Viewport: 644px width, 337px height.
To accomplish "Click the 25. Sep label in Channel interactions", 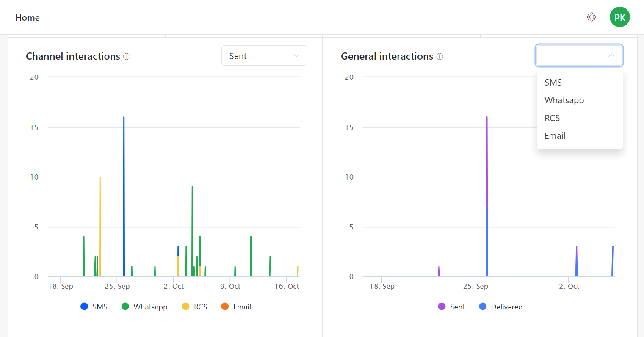I will [117, 286].
